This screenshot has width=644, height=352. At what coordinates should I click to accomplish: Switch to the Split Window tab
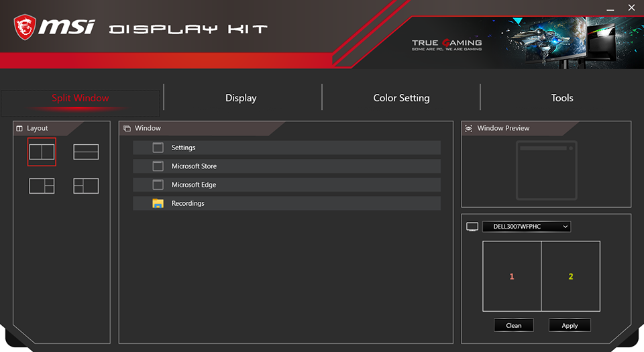pyautogui.click(x=80, y=98)
